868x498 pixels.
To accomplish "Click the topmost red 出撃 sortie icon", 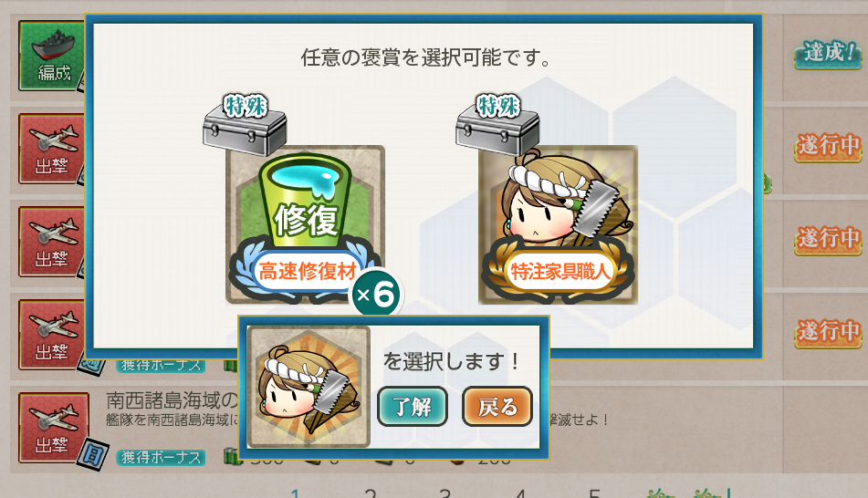I will click(51, 149).
